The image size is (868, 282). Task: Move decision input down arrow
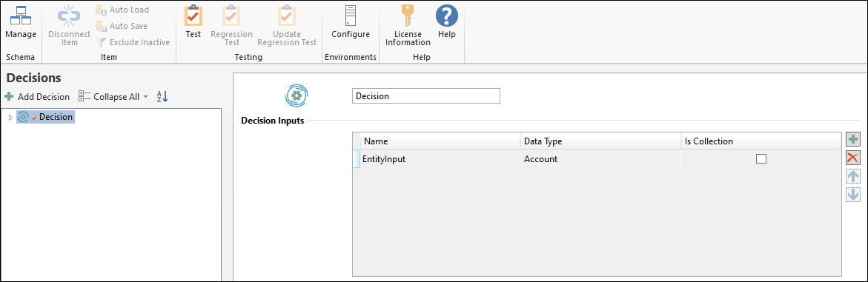point(853,195)
